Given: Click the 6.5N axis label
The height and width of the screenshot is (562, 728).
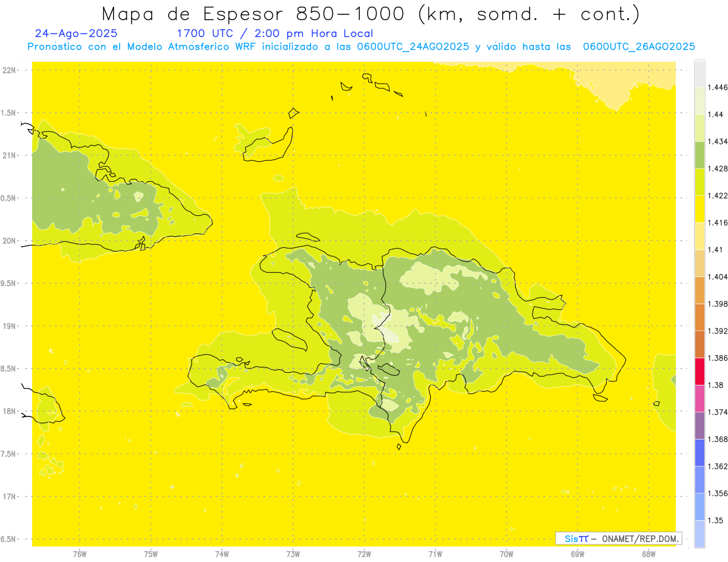Looking at the screenshot, I should (9, 539).
